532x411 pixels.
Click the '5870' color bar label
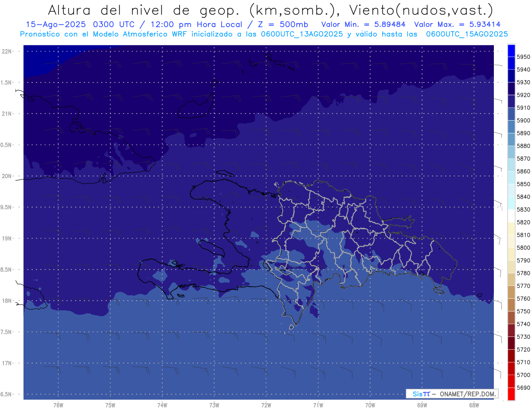[523, 158]
